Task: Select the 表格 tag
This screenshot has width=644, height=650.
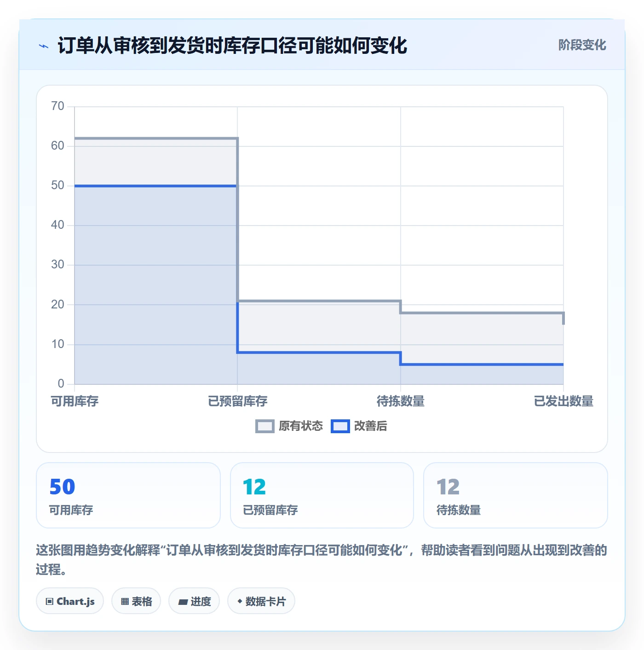Action: [x=136, y=601]
